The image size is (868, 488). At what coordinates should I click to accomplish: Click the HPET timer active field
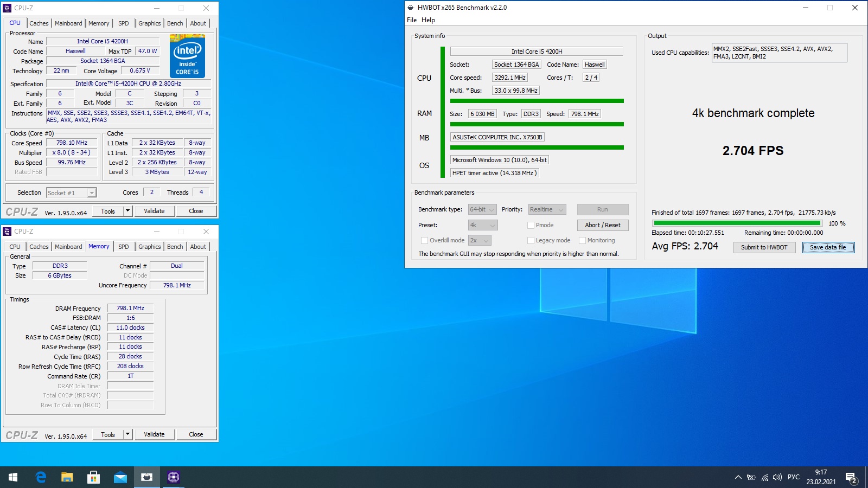[x=494, y=173]
